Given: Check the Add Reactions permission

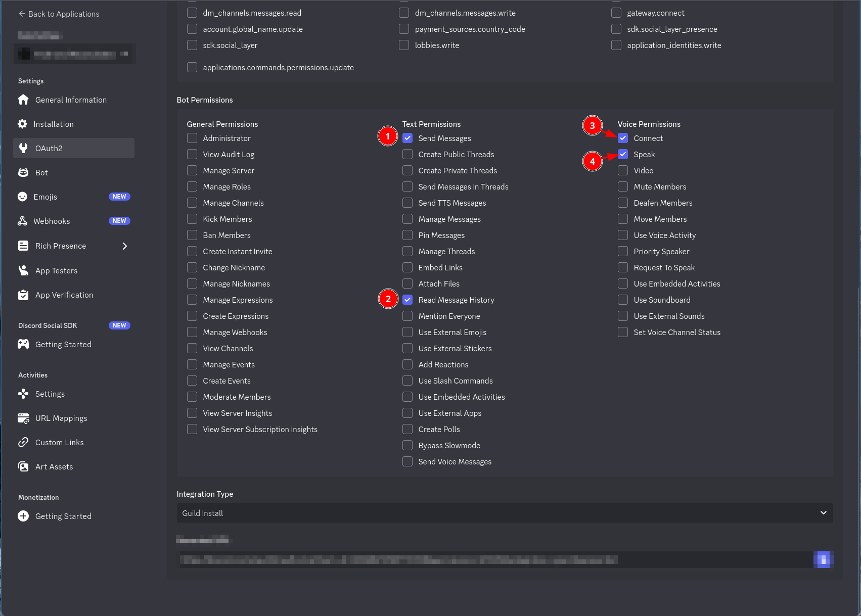Looking at the screenshot, I should [x=407, y=364].
